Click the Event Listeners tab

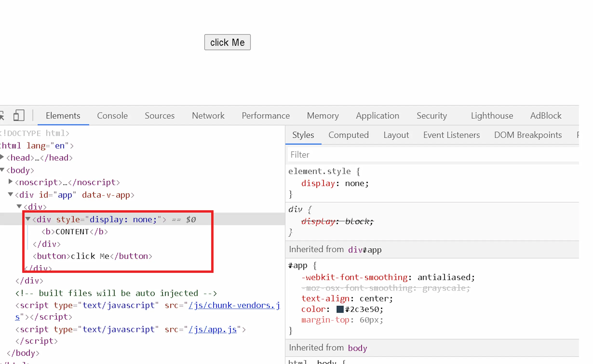(x=451, y=135)
